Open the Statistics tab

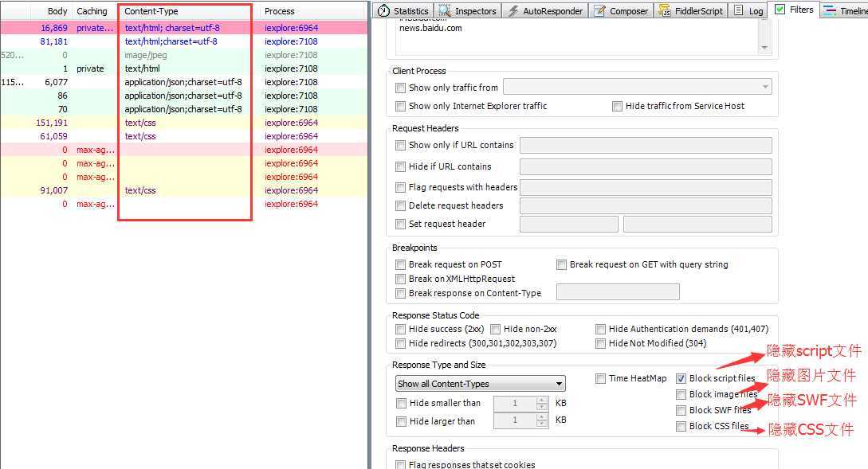(x=403, y=10)
